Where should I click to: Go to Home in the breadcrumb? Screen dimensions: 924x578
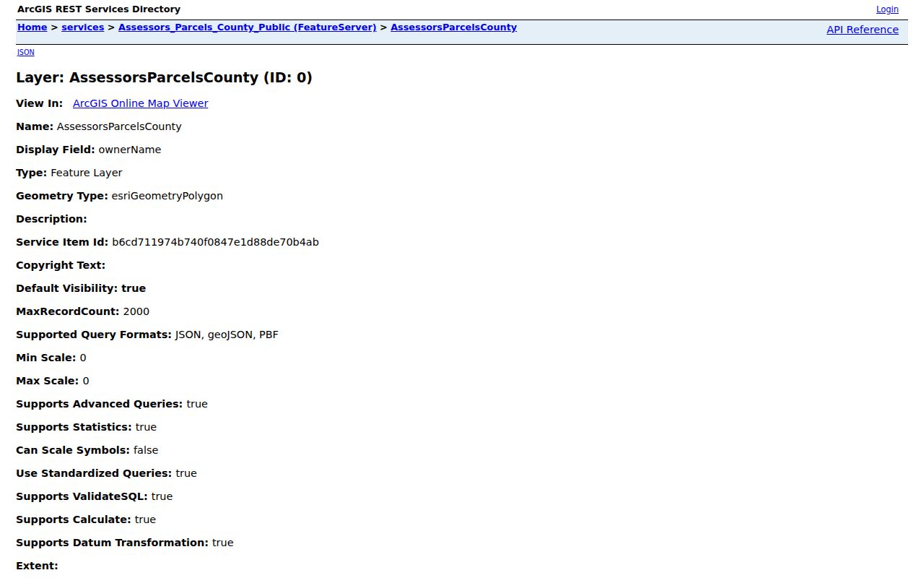(x=32, y=27)
